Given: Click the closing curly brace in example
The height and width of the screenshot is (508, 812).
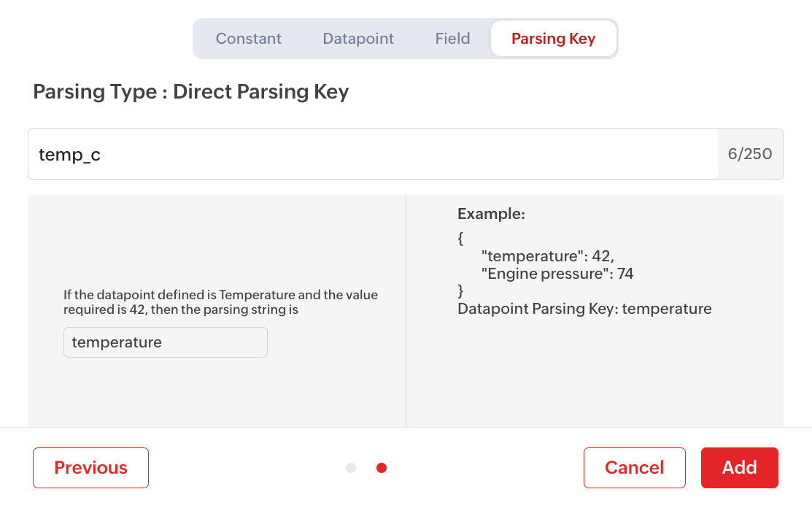Looking at the screenshot, I should (461, 291).
